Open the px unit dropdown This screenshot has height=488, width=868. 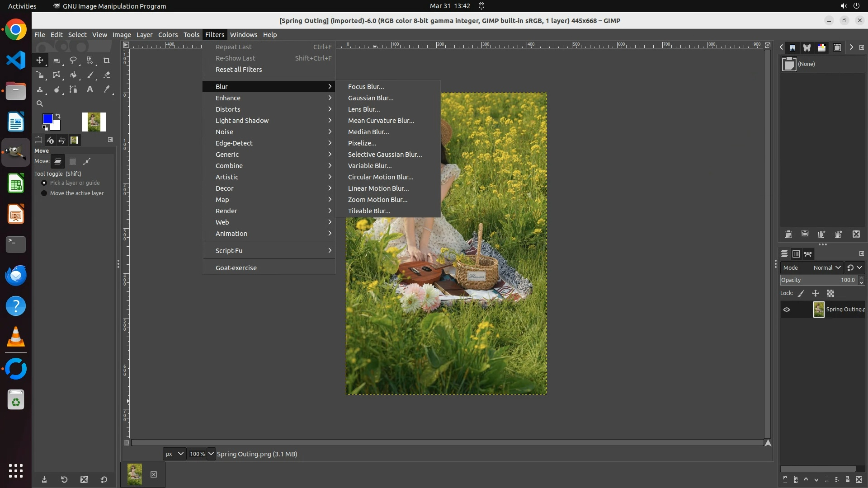pyautogui.click(x=174, y=454)
